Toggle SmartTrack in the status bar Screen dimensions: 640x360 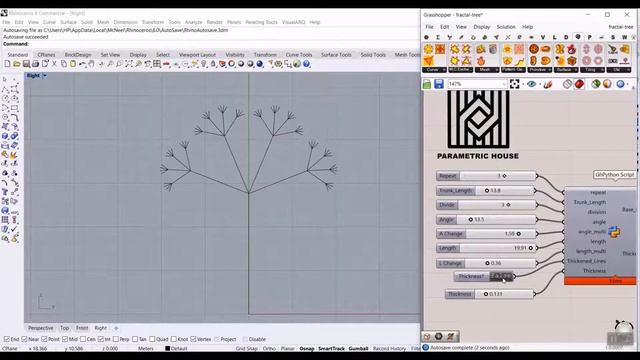coord(331,349)
